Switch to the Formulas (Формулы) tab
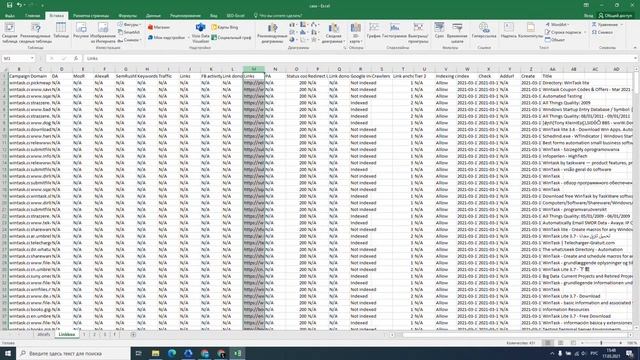This screenshot has width=640, height=360. (x=128, y=16)
